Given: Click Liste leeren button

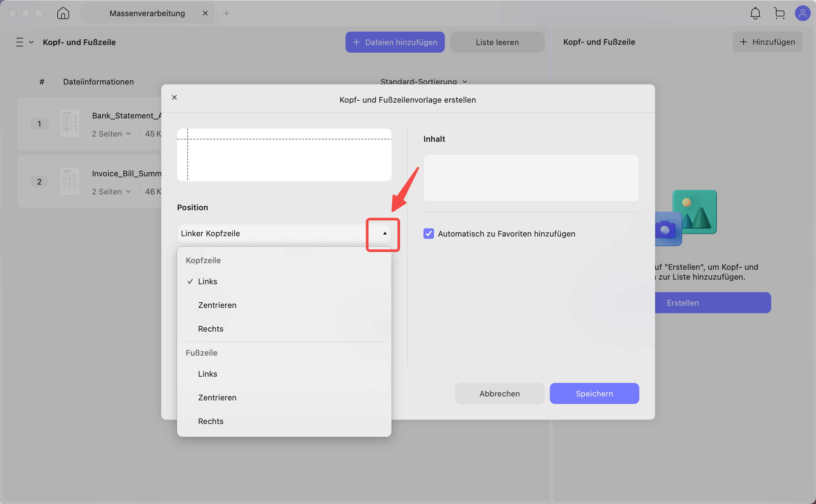Looking at the screenshot, I should pos(497,42).
